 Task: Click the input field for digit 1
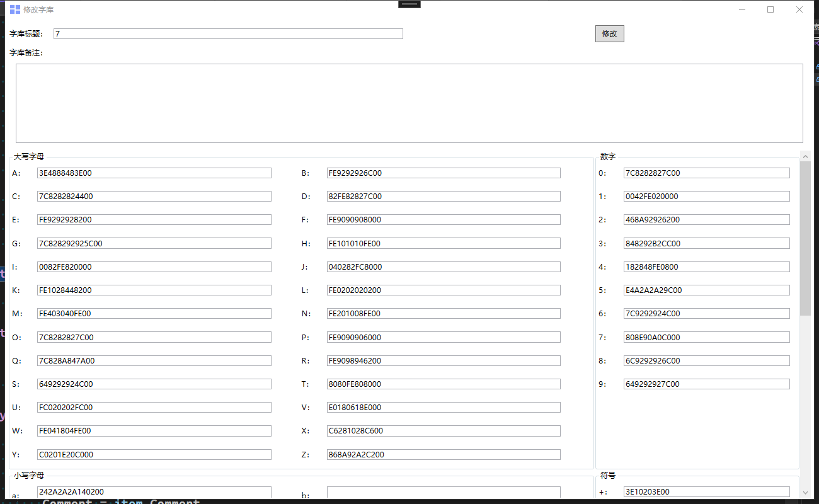coord(707,196)
